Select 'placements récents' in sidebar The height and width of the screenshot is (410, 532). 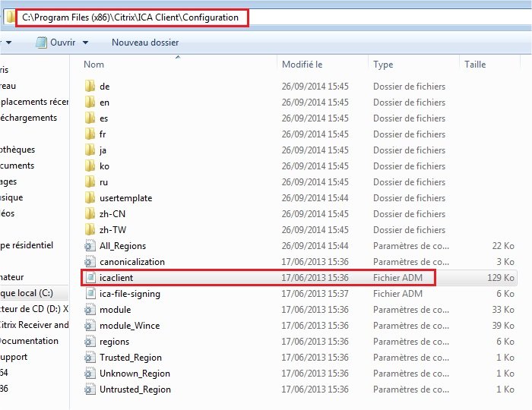(x=34, y=102)
